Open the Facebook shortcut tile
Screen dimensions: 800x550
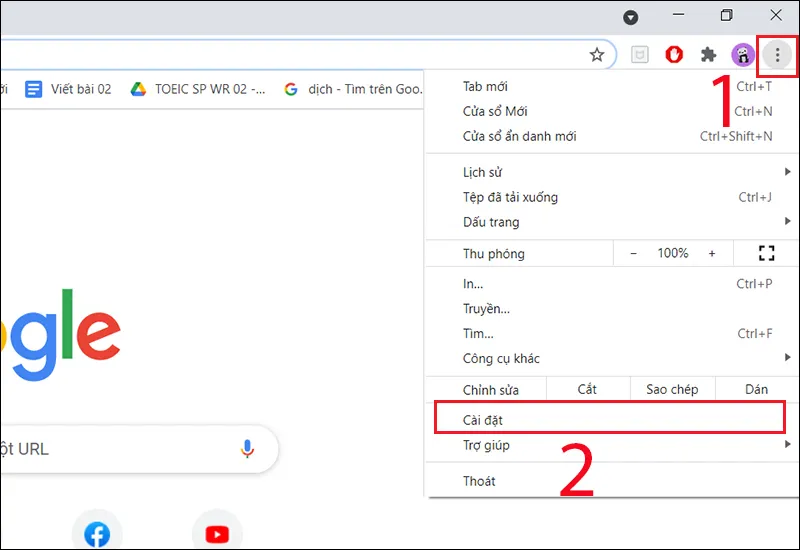97,534
